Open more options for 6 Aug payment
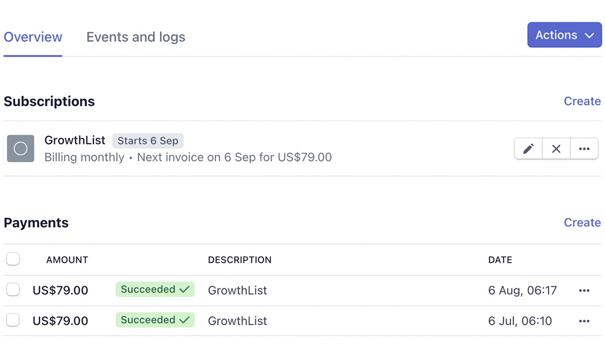Viewport: 605px width, 364px height. click(584, 290)
